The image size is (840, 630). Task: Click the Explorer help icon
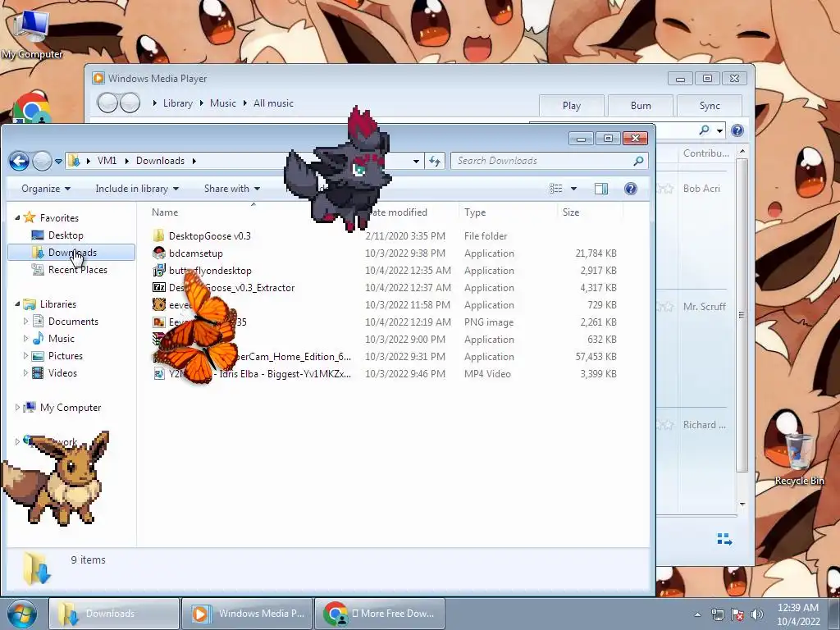point(631,189)
